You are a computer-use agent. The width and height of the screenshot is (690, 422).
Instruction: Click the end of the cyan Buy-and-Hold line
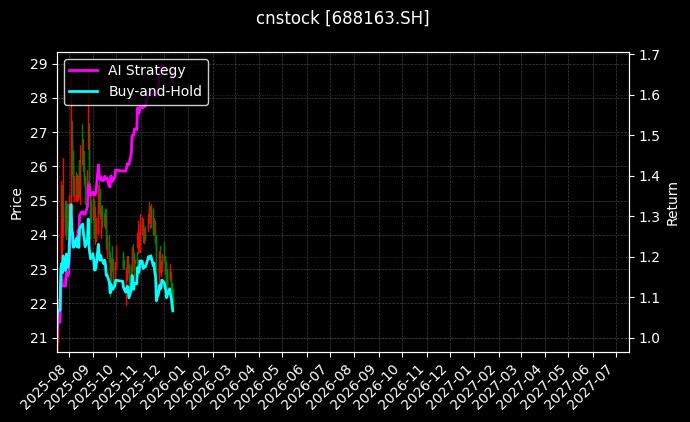click(x=173, y=310)
